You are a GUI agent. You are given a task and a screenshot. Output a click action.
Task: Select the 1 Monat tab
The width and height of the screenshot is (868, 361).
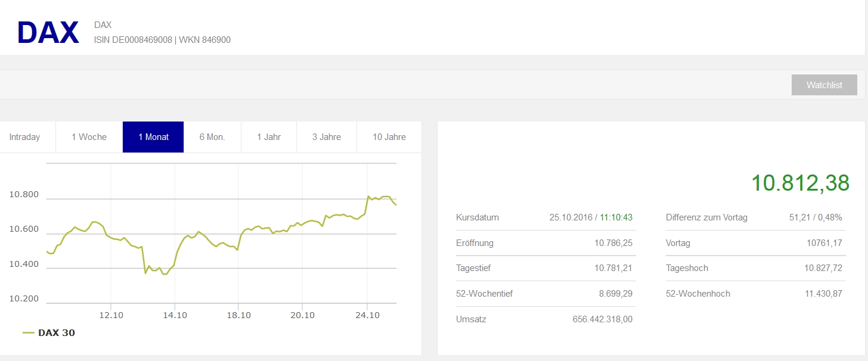click(153, 137)
